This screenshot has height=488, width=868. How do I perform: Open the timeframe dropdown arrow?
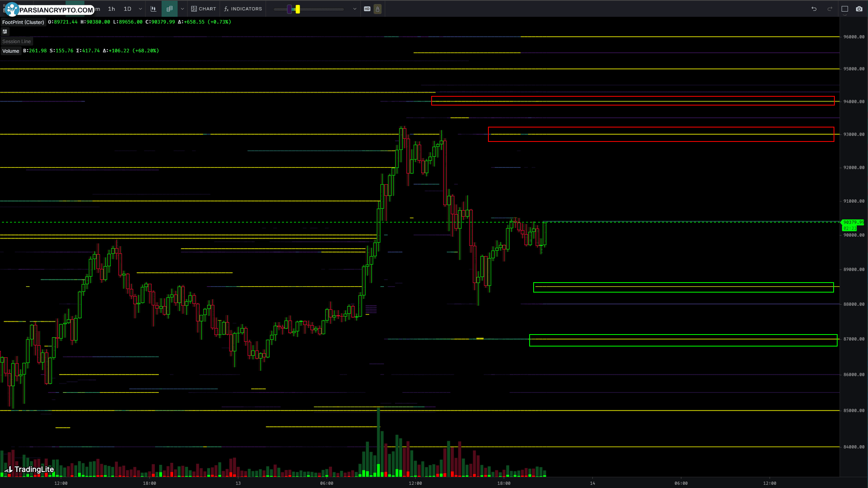[x=140, y=9]
